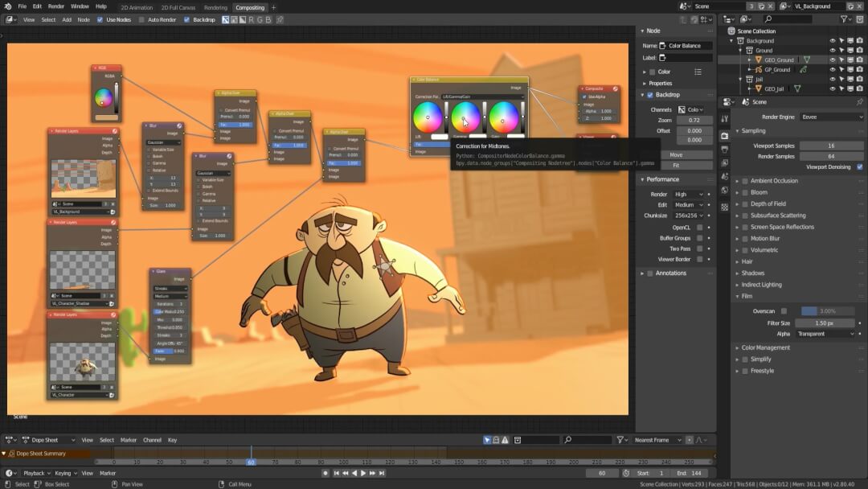Pin the properties editor with the pin icon

tap(859, 102)
